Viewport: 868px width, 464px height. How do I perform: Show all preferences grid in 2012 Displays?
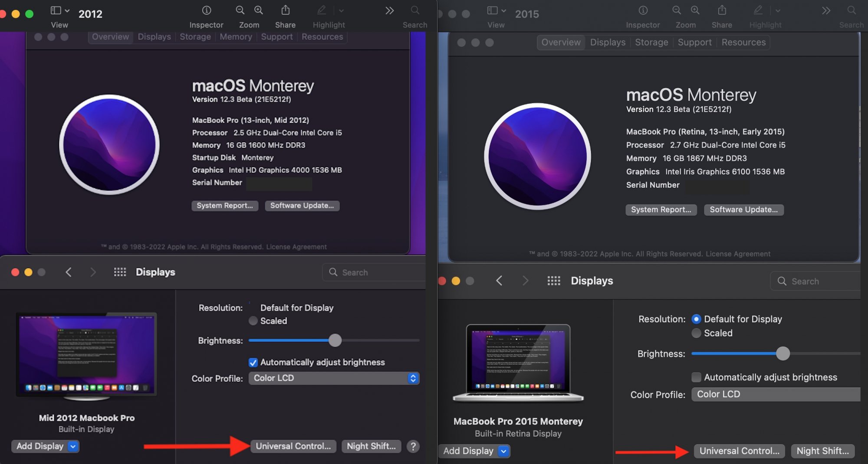tap(120, 272)
